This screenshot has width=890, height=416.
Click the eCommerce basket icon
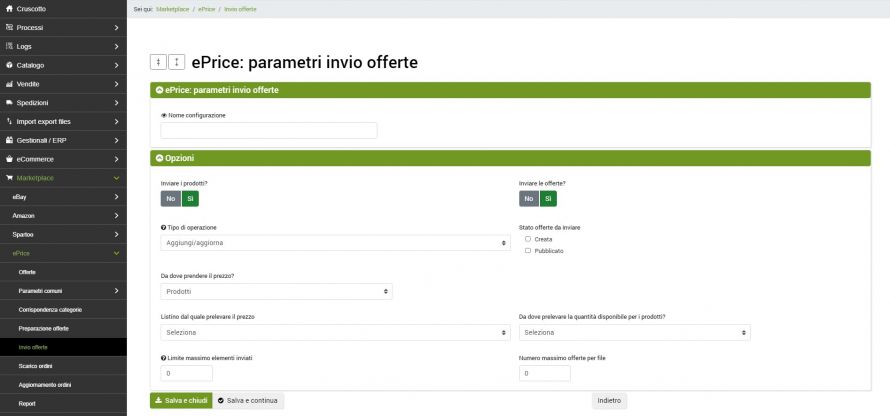(x=9, y=159)
